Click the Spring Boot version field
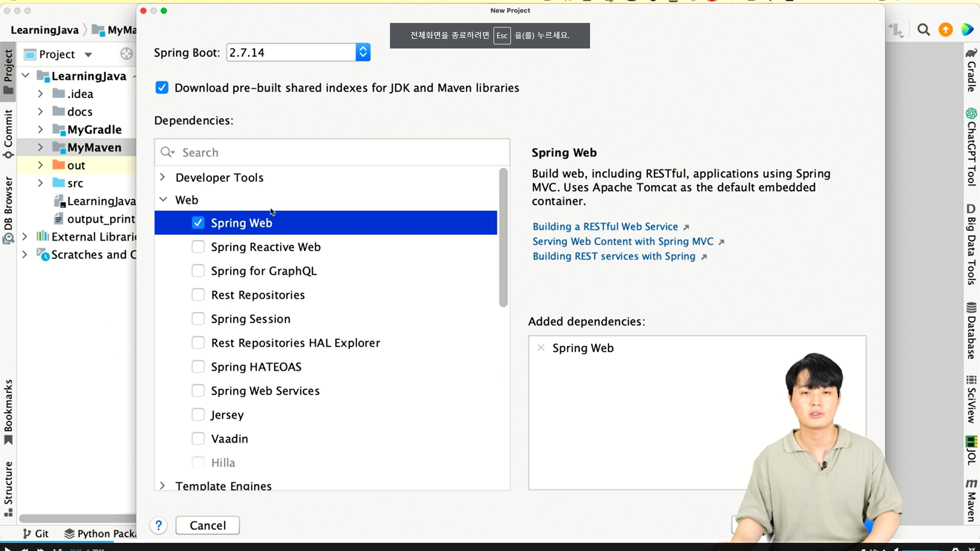The image size is (980, 551). 291,53
